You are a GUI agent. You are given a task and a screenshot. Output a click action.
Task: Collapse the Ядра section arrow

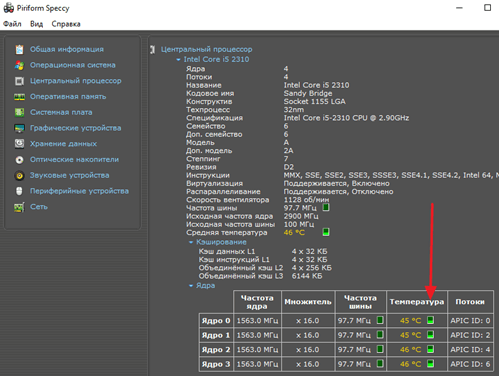tap(191, 286)
